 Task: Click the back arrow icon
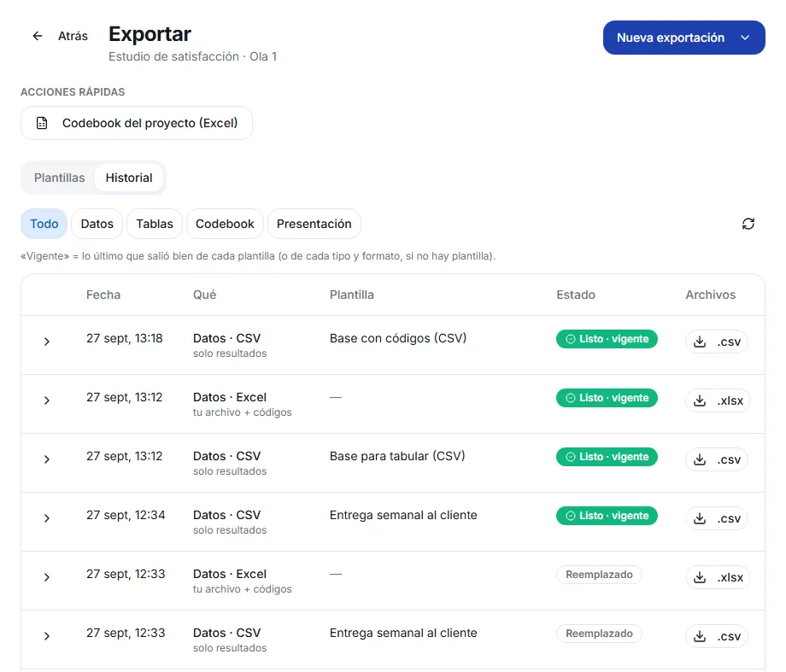pos(38,36)
